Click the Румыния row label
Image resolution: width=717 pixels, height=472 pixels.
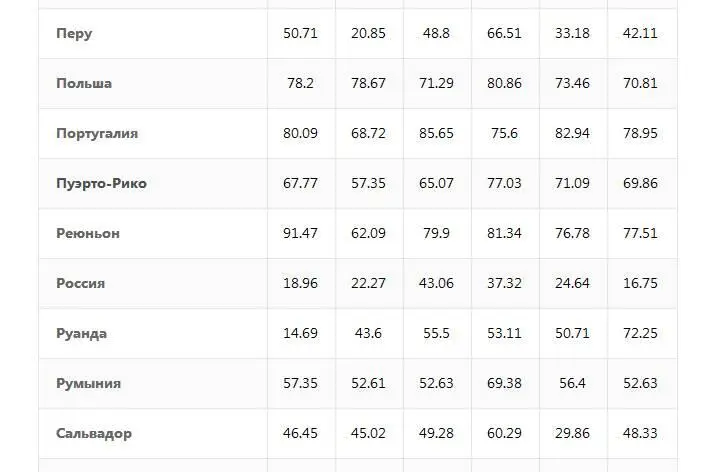coord(88,383)
